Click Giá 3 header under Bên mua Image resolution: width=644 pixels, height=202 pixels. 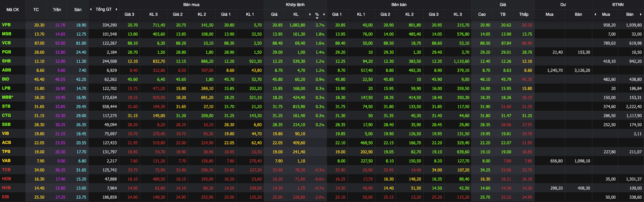[129, 14]
